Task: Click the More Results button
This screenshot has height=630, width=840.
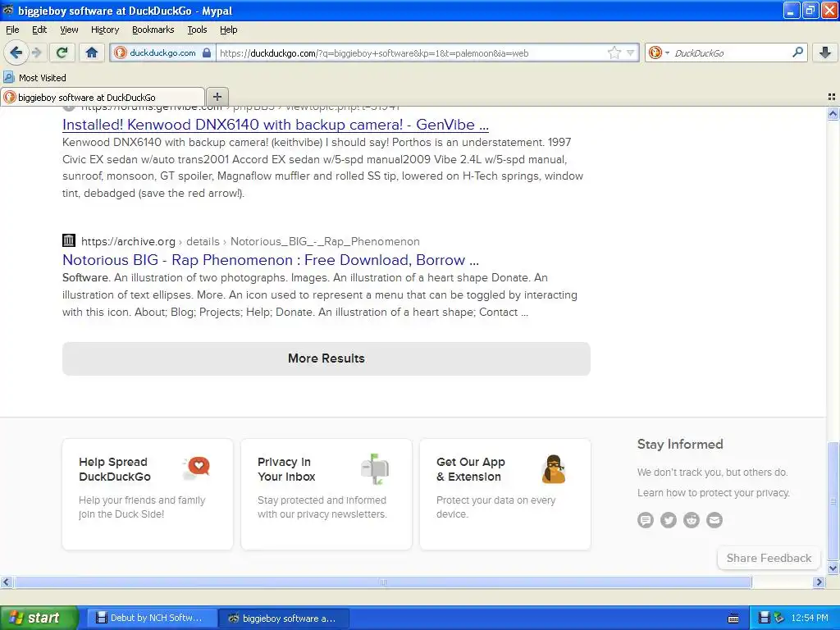Action: [x=326, y=358]
